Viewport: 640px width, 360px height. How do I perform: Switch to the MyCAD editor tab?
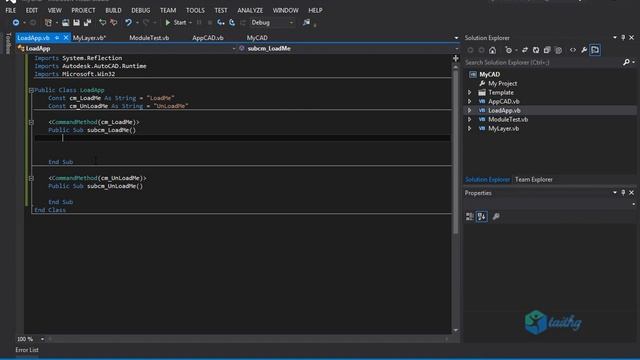pyautogui.click(x=257, y=38)
